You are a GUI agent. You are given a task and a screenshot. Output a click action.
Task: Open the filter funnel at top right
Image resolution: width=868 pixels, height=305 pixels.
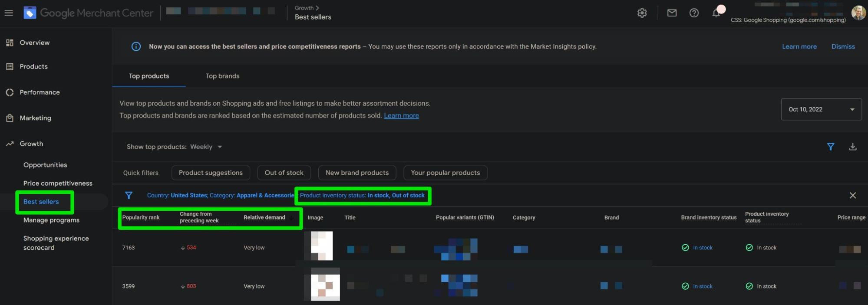831,147
